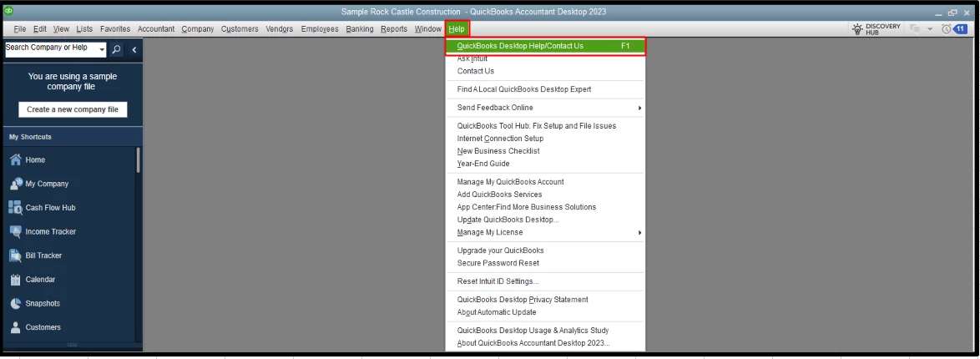Collapse the left shortcuts panel arrow
Screen dimensions: 980x359
pos(134,49)
